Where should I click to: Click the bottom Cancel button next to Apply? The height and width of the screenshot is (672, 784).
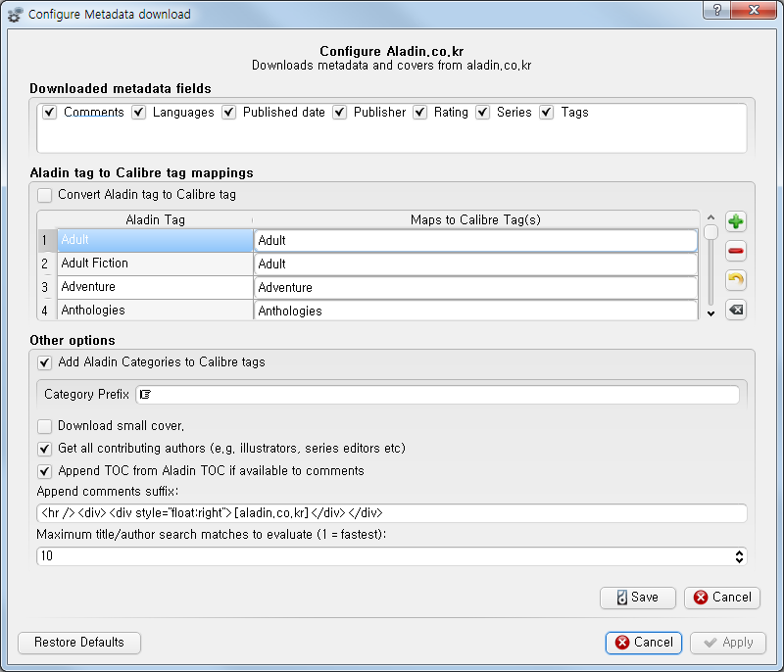[644, 643]
